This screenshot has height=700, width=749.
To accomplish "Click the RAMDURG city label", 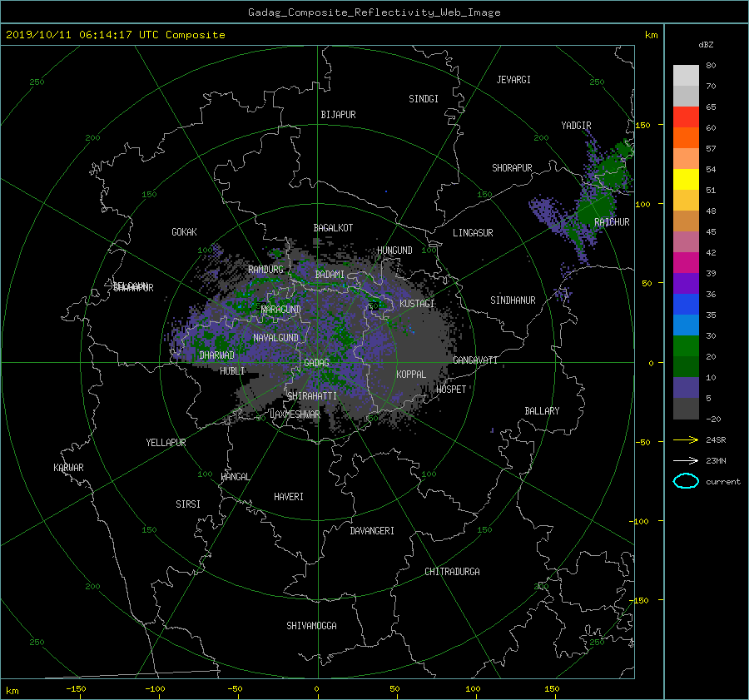I will 265,270.
